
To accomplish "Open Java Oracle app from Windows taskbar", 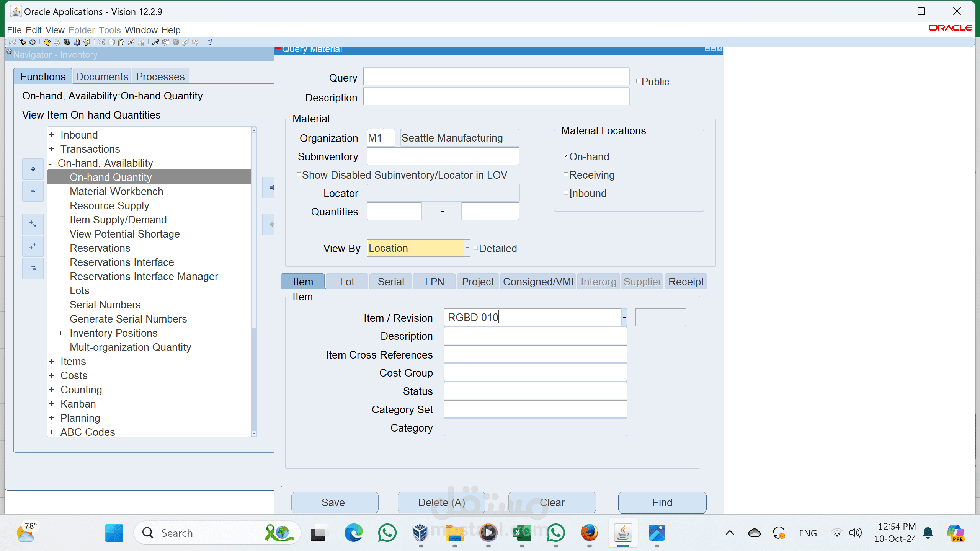I will (x=623, y=533).
